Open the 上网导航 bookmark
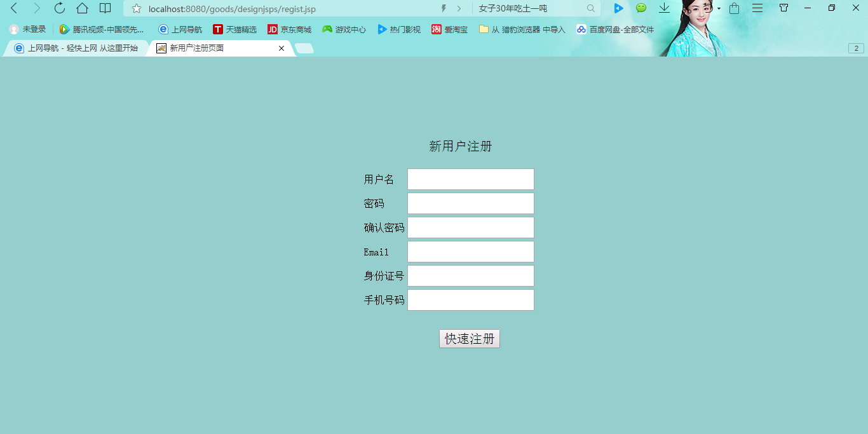This screenshot has width=868, height=434. 180,29
